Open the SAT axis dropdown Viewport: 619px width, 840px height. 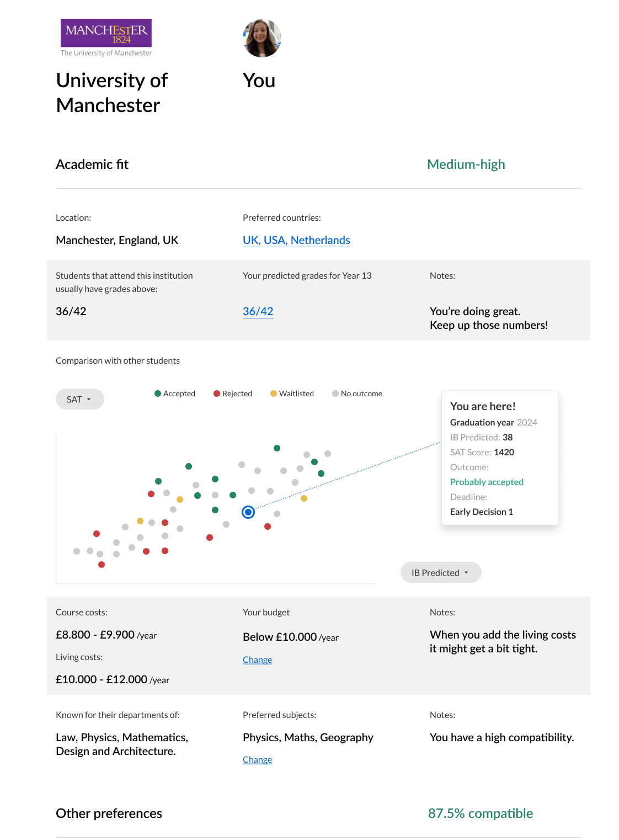tap(80, 399)
